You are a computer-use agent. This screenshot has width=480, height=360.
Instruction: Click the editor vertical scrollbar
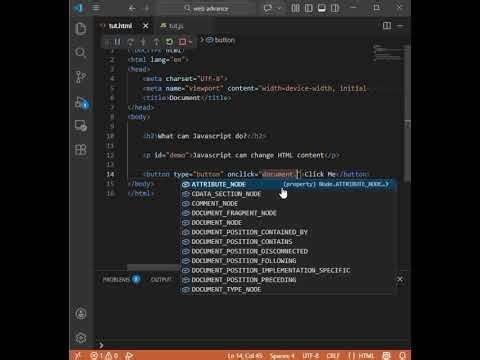coord(407,113)
